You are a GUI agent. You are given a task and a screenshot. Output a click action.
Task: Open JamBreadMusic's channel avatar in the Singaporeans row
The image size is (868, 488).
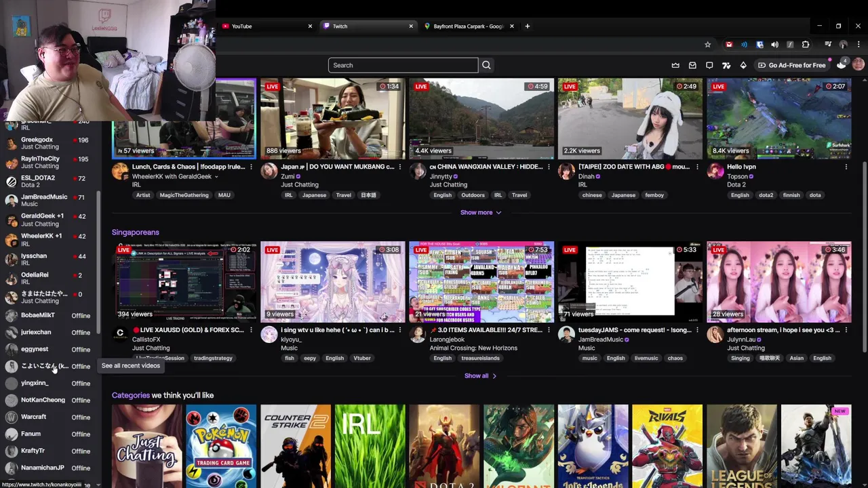click(x=567, y=334)
